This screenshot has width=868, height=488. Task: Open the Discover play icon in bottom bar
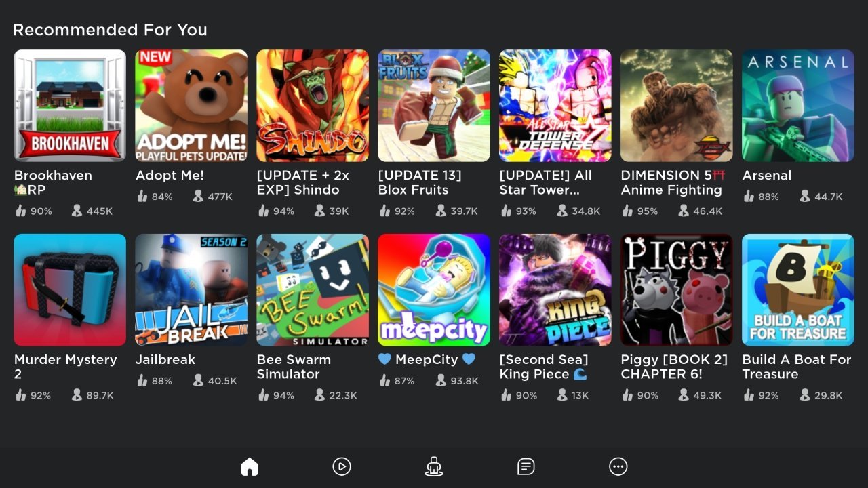click(x=342, y=466)
